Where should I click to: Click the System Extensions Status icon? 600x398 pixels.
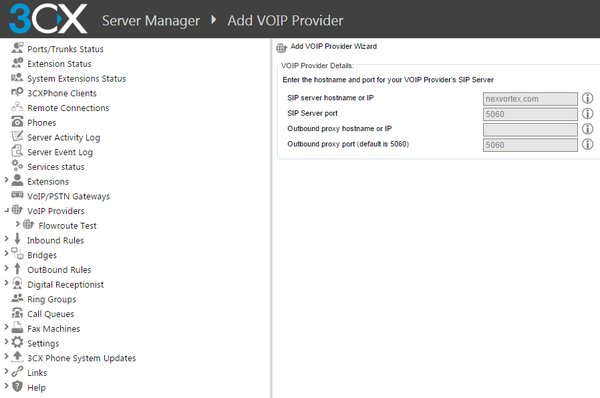17,78
